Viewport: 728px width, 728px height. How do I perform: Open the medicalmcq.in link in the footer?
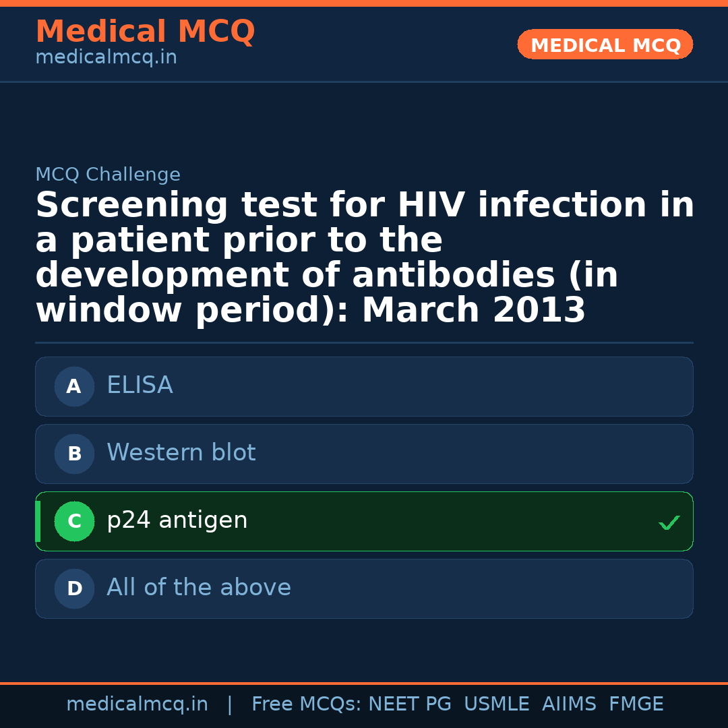tap(137, 704)
